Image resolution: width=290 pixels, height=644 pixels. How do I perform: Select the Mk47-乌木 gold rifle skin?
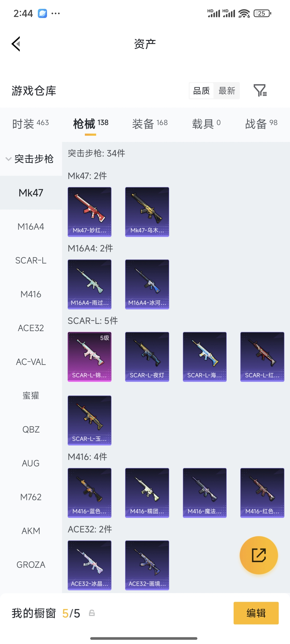coord(147,212)
